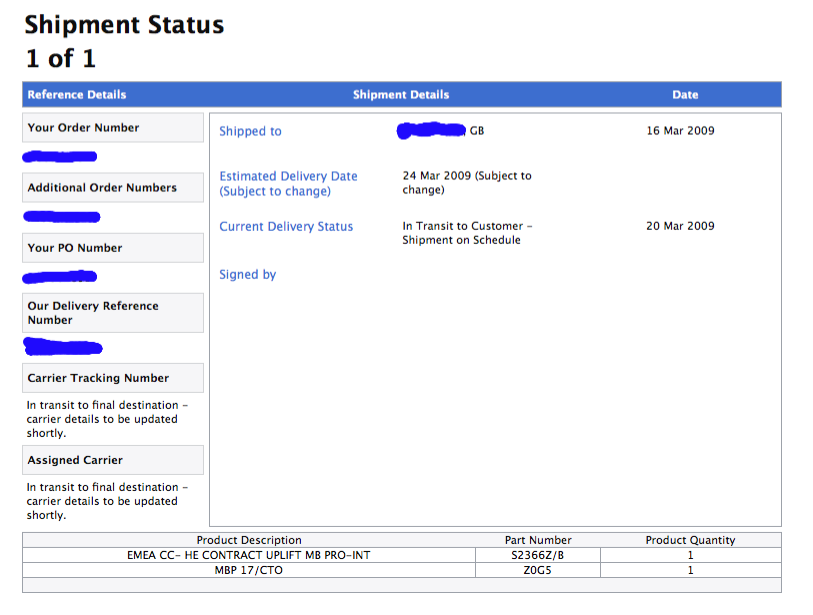
Task: Click the Current Delivery Status label
Action: point(286,227)
